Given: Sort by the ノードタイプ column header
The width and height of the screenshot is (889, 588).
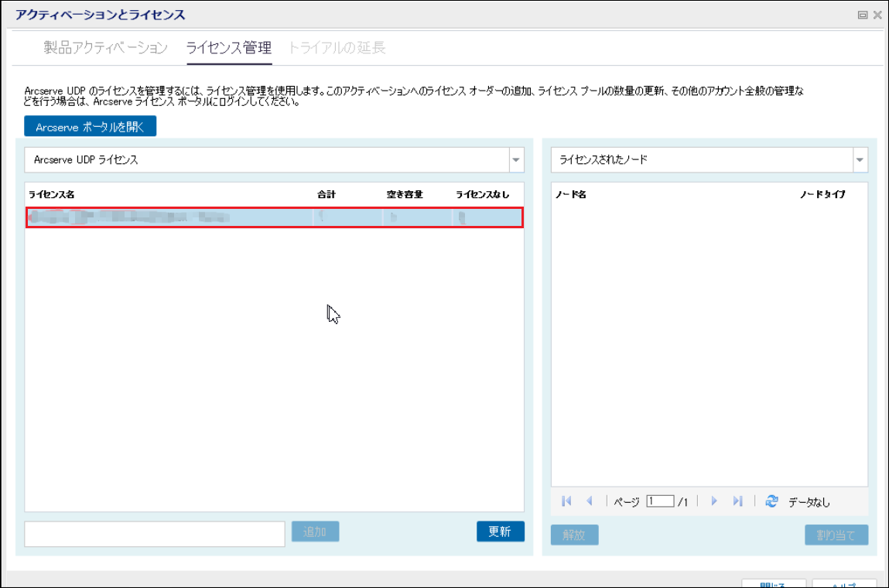Looking at the screenshot, I should 822,194.
